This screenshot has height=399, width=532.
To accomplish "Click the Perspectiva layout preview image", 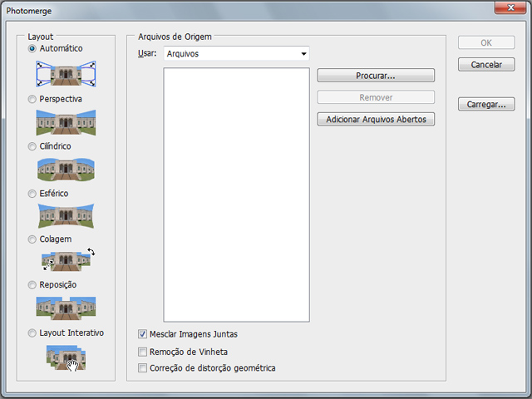I will click(66, 122).
